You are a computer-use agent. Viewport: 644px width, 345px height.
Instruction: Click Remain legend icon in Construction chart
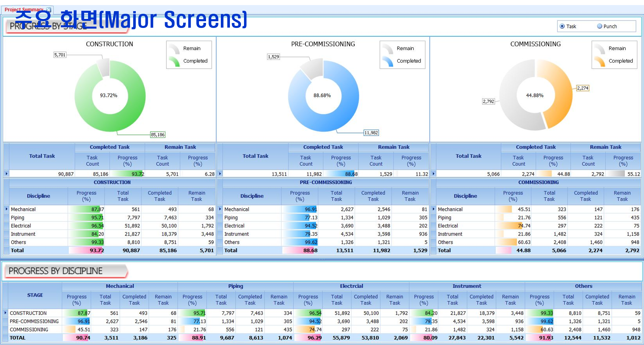[x=174, y=49]
